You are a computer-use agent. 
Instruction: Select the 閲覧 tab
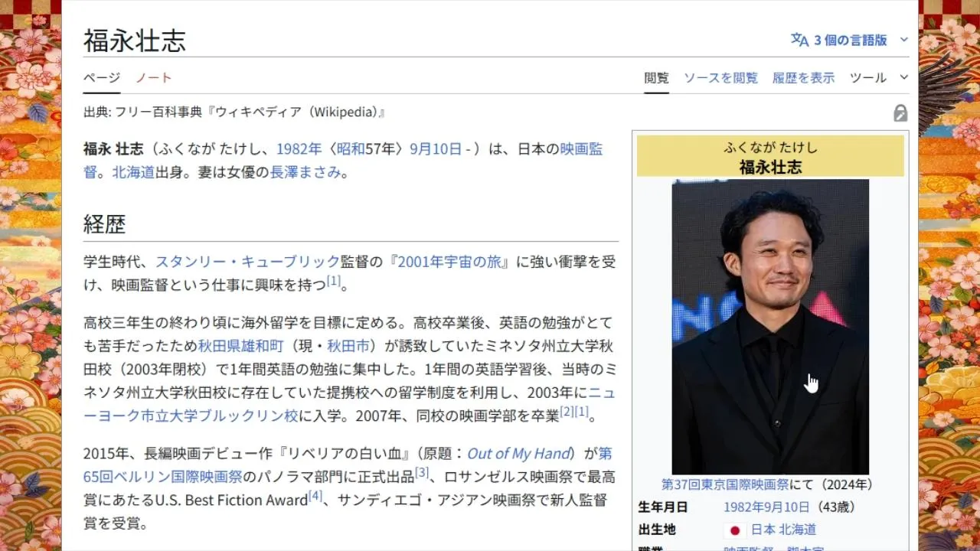tap(656, 77)
